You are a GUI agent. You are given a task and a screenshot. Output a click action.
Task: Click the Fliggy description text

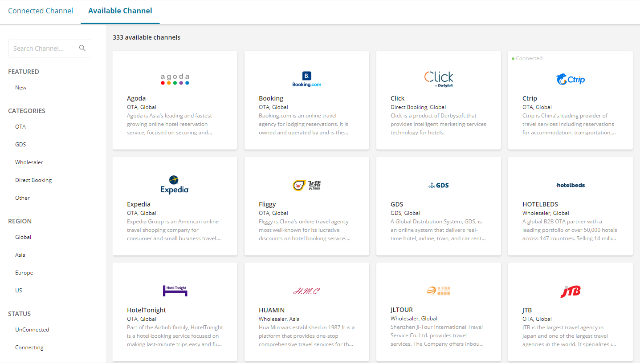coord(305,230)
